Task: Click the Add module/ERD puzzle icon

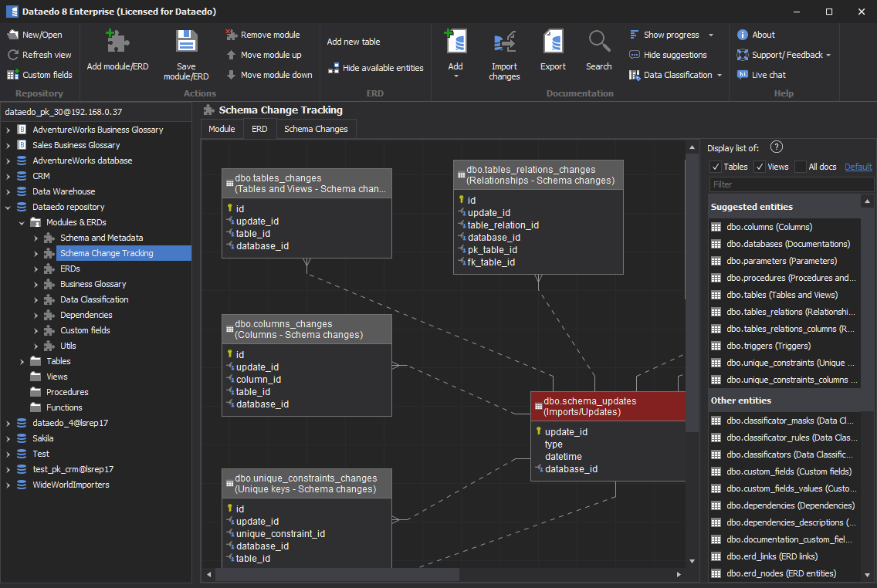Action: pos(117,42)
